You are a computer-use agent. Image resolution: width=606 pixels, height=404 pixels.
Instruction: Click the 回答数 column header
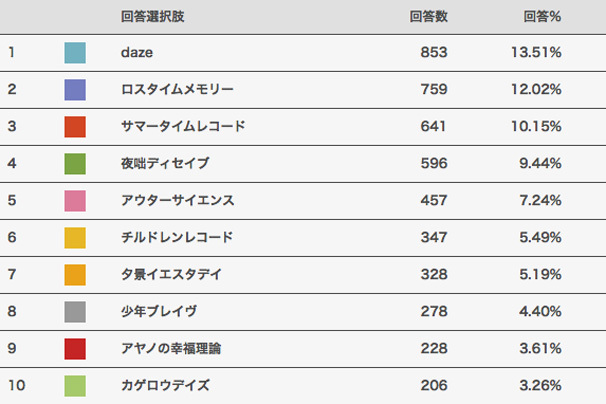(x=428, y=17)
